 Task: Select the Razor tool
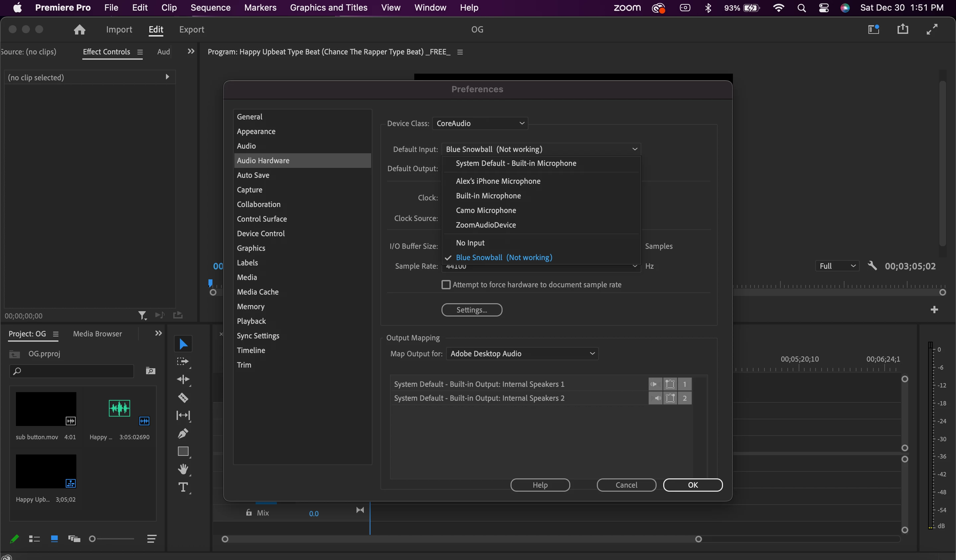183,398
